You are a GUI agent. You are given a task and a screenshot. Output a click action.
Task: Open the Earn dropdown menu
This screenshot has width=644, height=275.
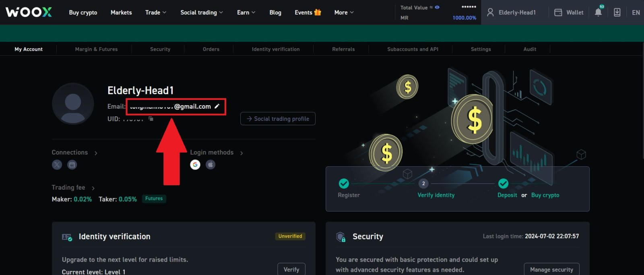246,12
